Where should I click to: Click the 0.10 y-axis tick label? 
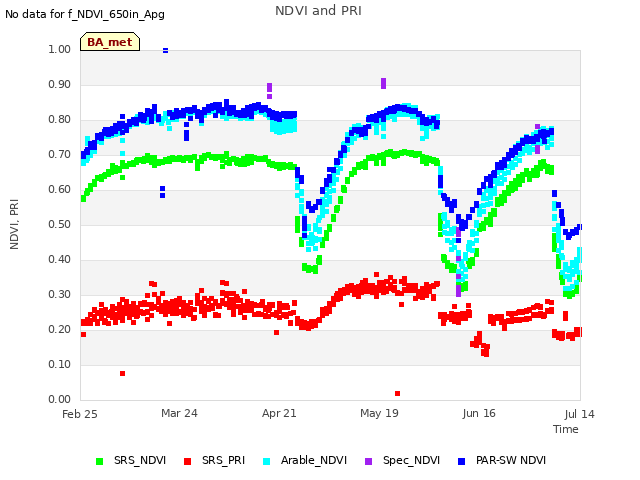pyautogui.click(x=60, y=364)
